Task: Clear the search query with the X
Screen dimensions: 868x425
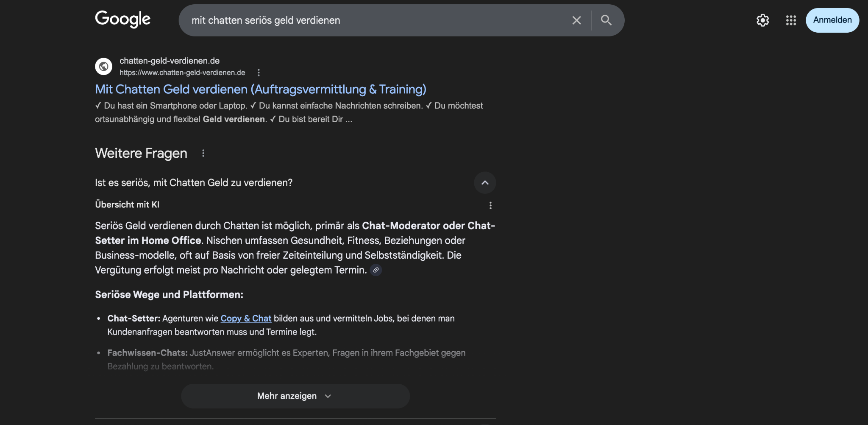Action: [x=576, y=20]
